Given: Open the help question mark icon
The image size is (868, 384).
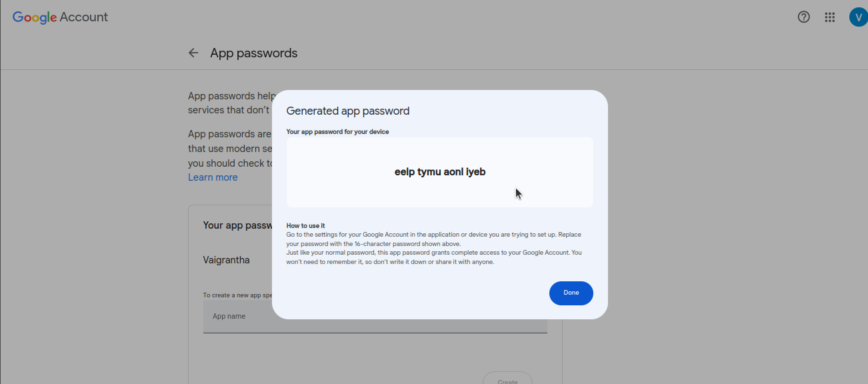Looking at the screenshot, I should tap(803, 17).
